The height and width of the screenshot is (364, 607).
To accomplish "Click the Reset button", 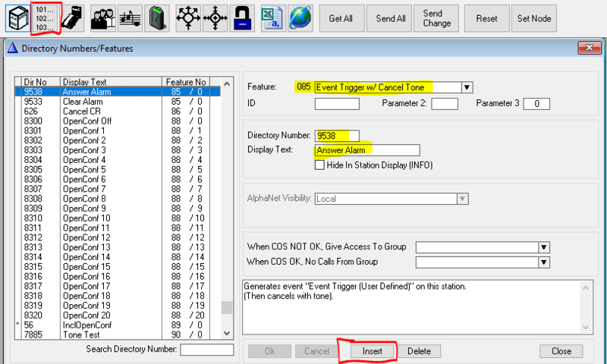I will coord(487,18).
